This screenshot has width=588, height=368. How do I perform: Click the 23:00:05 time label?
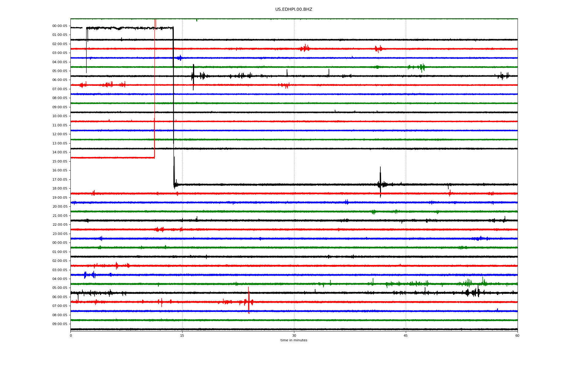coord(60,234)
